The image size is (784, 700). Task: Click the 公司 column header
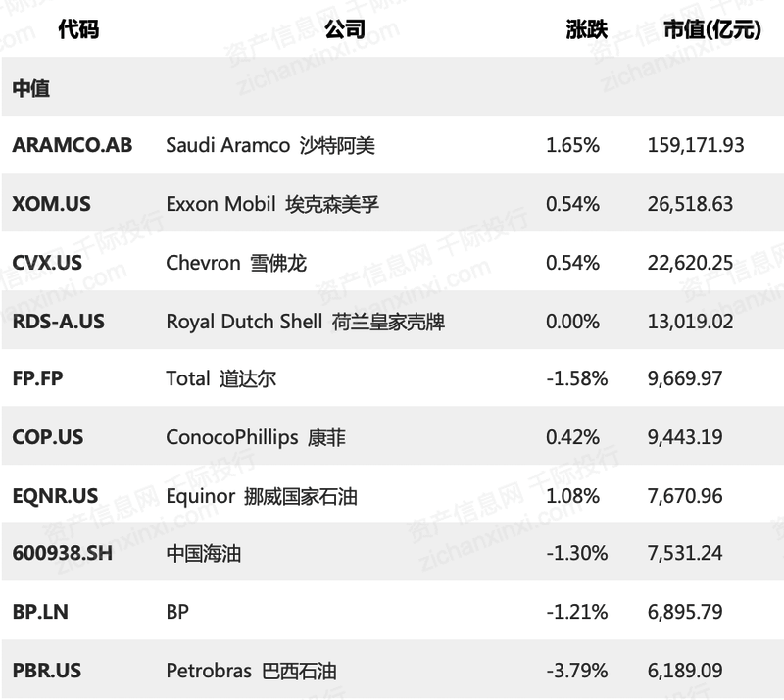coord(345,29)
